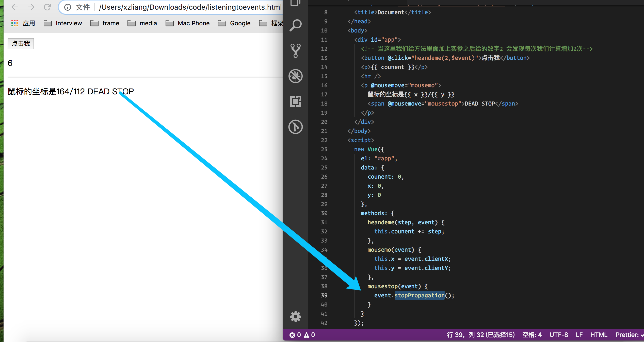This screenshot has height=342, width=644.
Task: Click the browser back arrow
Action: point(15,7)
